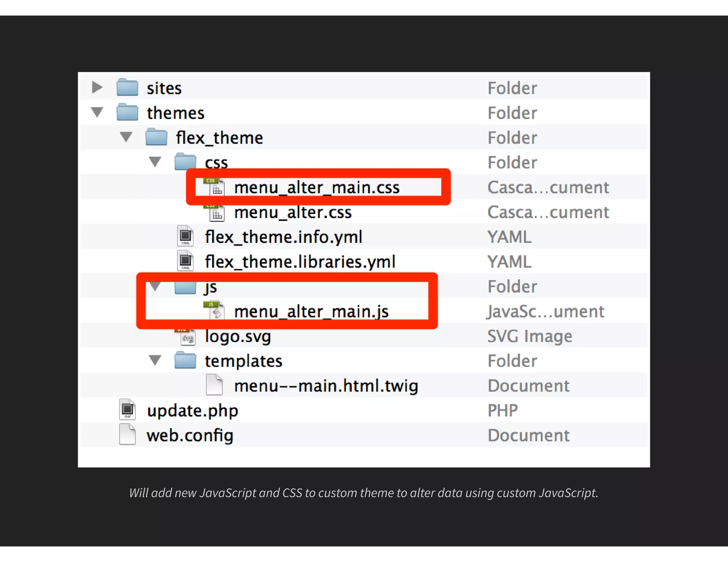Click 'Document' kind for web.config
The width and height of the screenshot is (728, 562).
tap(529, 435)
